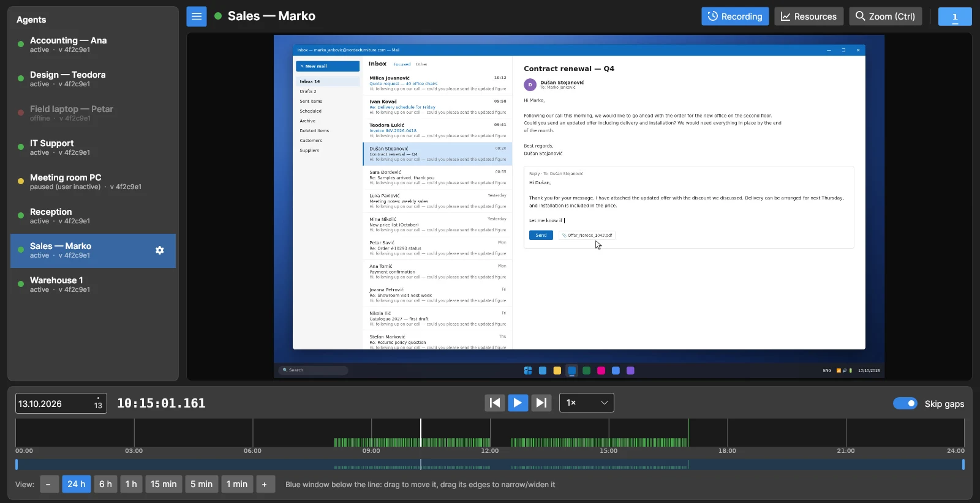Set timeline view to 5 min

coord(202,484)
